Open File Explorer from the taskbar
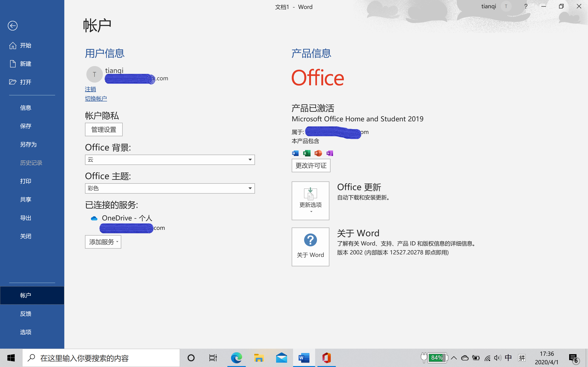The width and height of the screenshot is (588, 367). point(259,358)
